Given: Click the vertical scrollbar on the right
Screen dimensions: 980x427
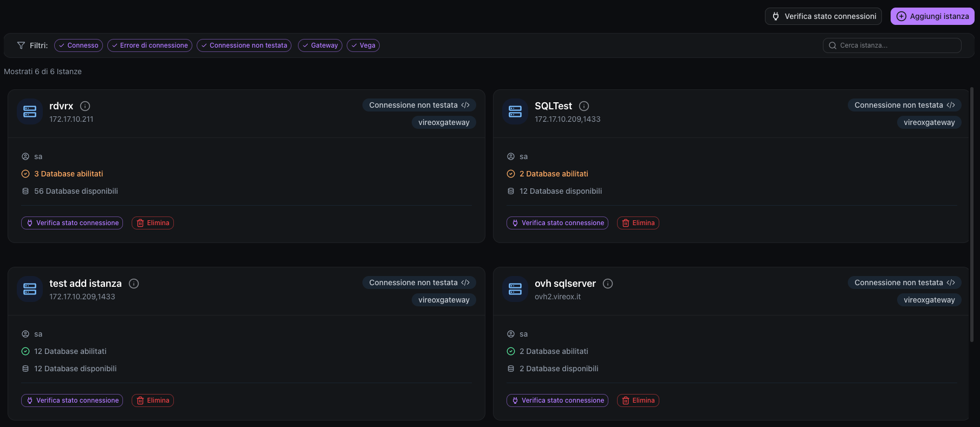Looking at the screenshot, I should [972, 214].
